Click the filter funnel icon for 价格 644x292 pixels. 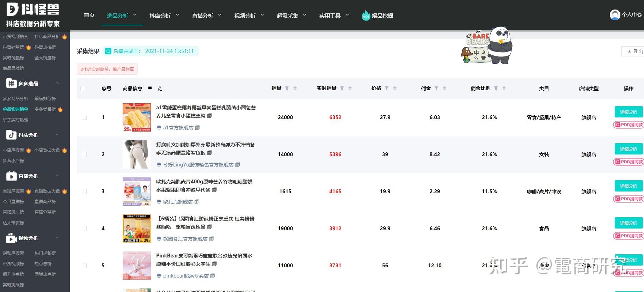point(387,89)
